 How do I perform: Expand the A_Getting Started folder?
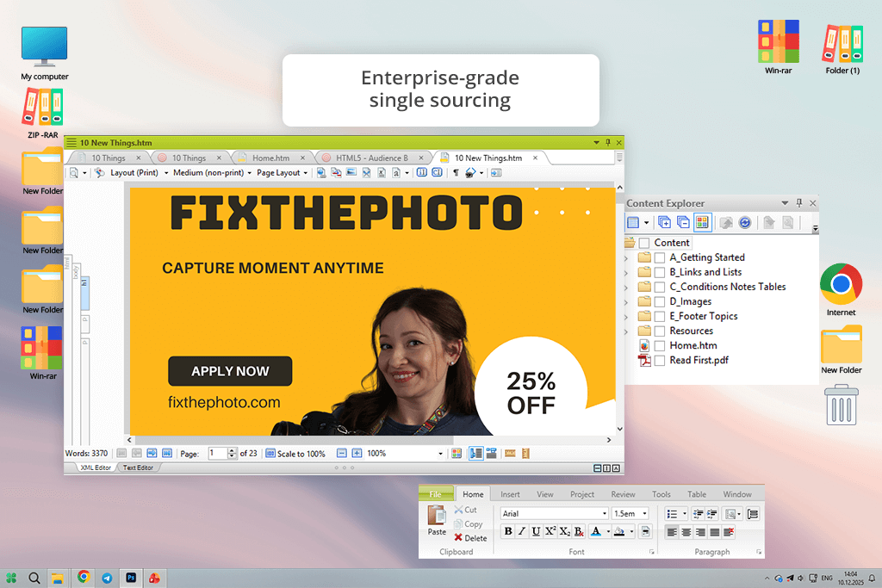(x=627, y=258)
